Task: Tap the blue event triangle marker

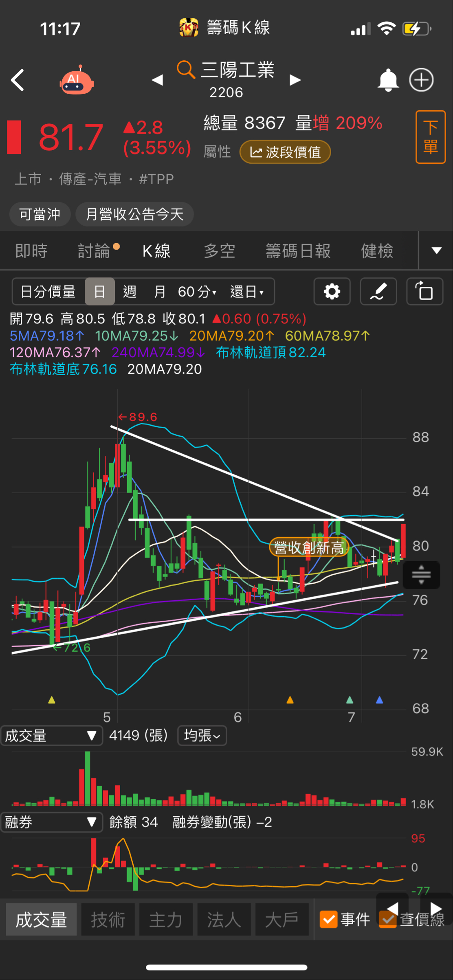Action: pyautogui.click(x=380, y=700)
